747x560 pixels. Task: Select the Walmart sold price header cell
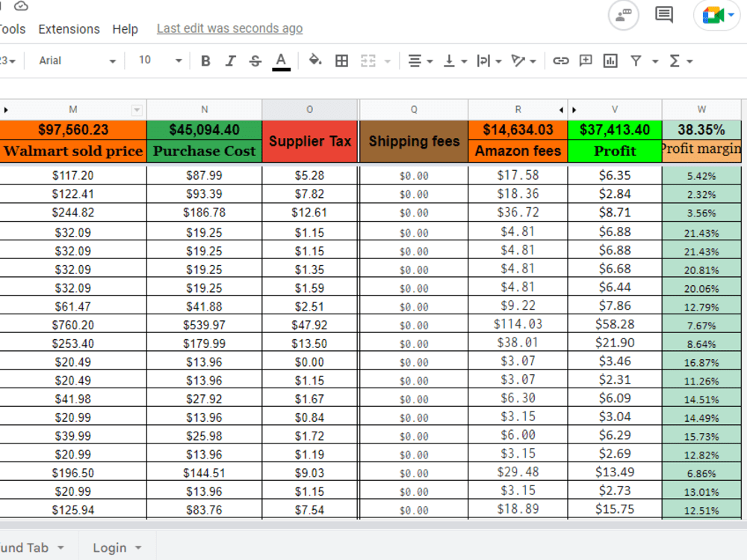click(x=73, y=151)
